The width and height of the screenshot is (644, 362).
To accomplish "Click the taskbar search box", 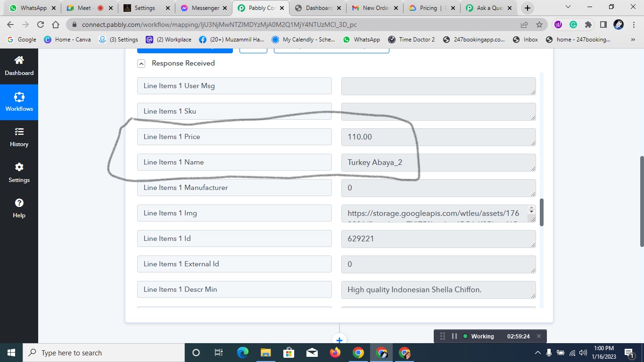I will (104, 353).
